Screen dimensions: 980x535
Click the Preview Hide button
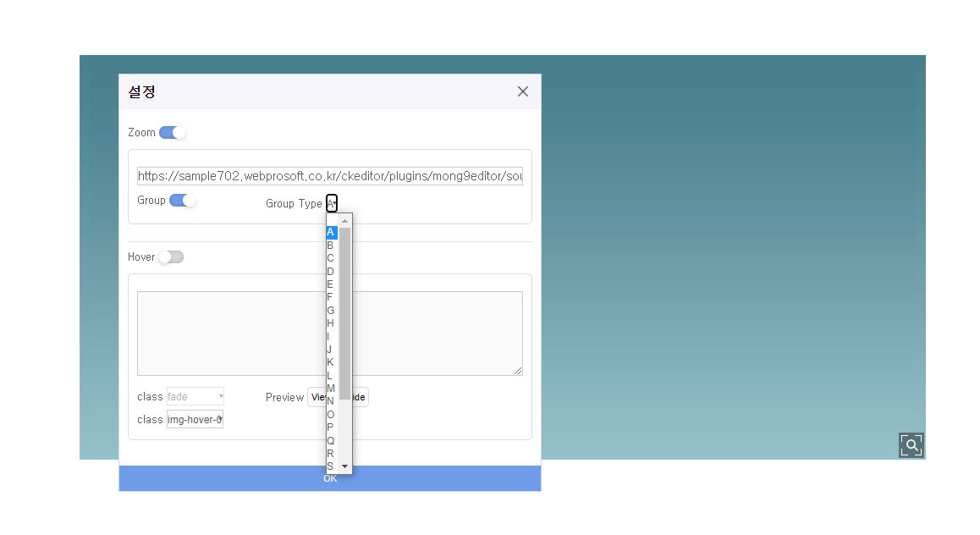click(361, 397)
